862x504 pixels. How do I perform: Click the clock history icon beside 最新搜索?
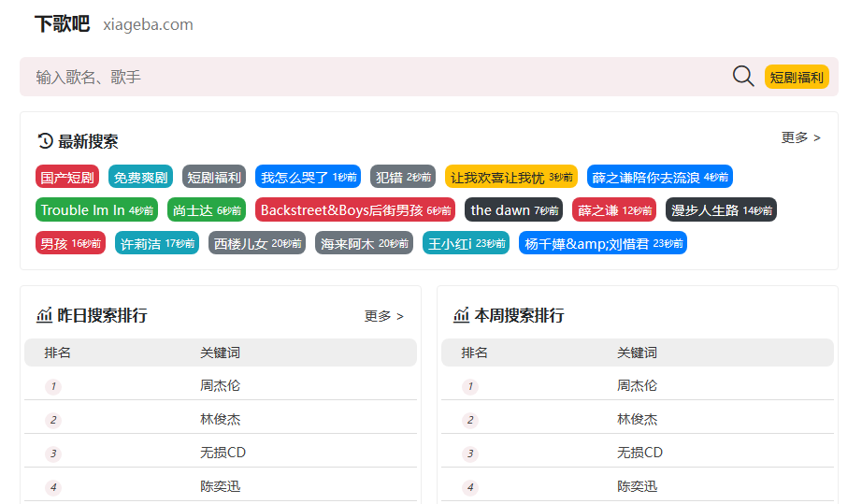click(x=45, y=141)
